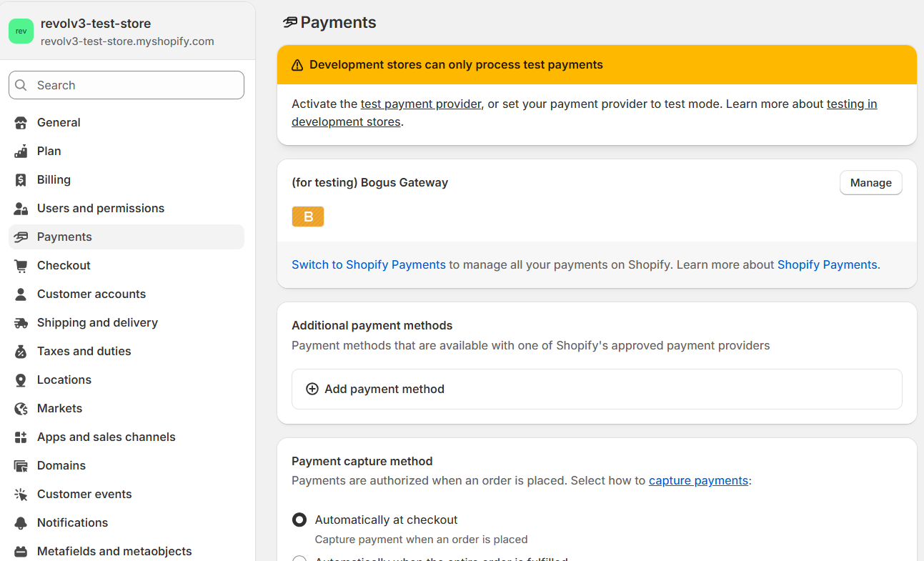Open the Switch to Shopify Payments link

(368, 264)
